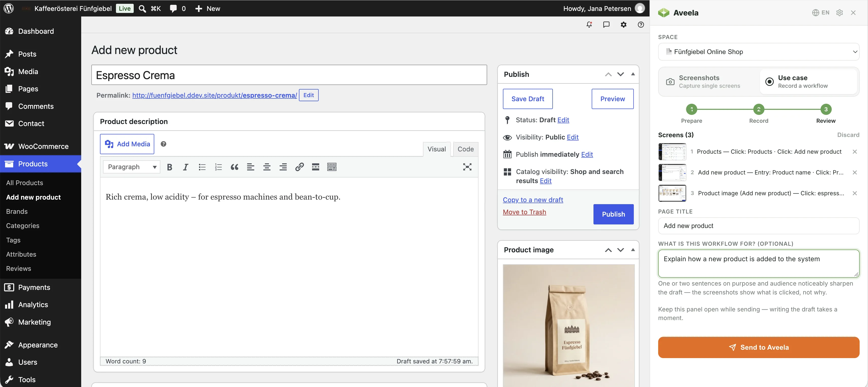Edit the permalink slug

pos(309,95)
